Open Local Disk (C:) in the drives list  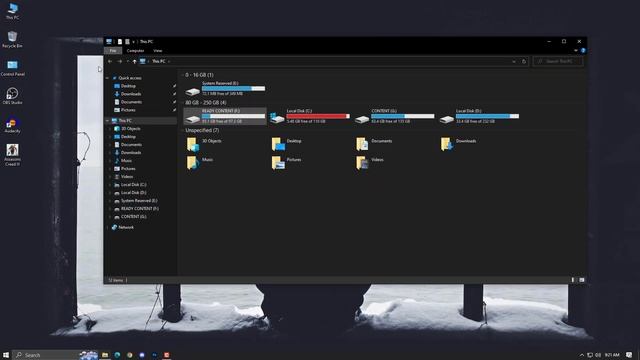coord(310,116)
